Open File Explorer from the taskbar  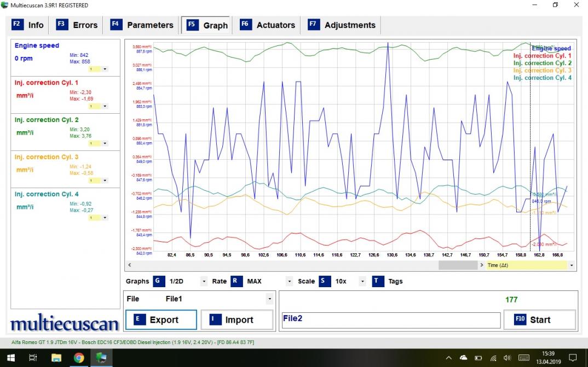(x=56, y=358)
